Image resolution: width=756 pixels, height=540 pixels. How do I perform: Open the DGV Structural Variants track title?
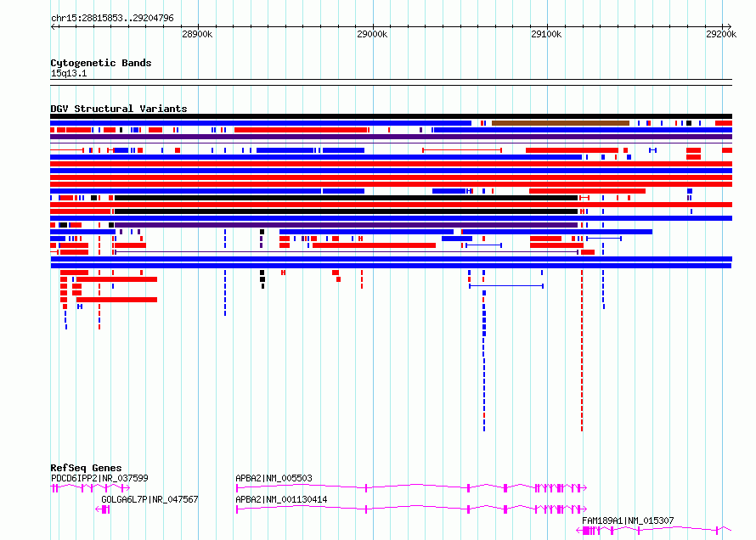[x=119, y=109]
